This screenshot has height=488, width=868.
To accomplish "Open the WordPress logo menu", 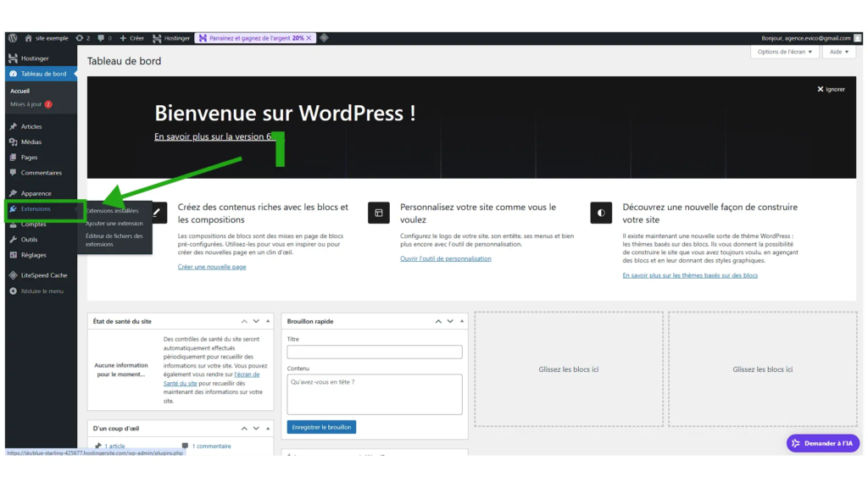I will pyautogui.click(x=13, y=38).
